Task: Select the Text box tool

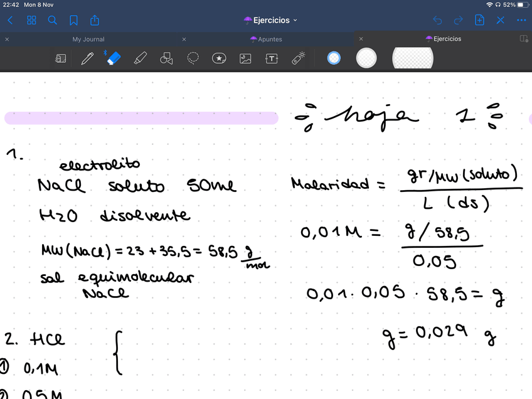Action: coord(272,59)
